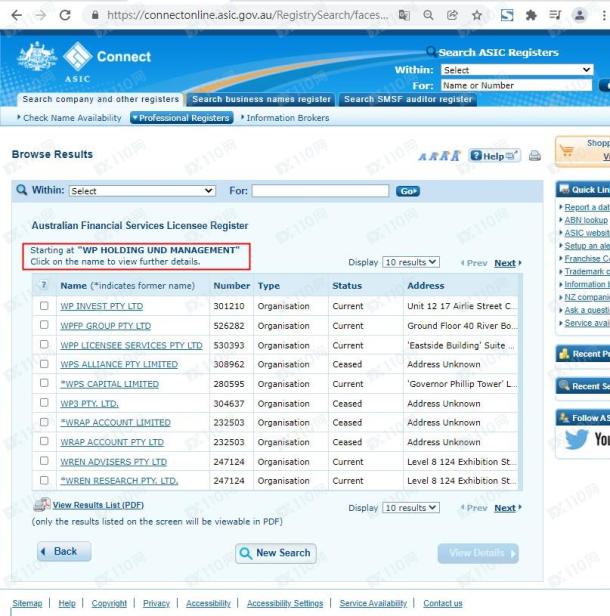This screenshot has height=616, width=610.
Task: Click the Sitemap footer link
Action: point(27,603)
